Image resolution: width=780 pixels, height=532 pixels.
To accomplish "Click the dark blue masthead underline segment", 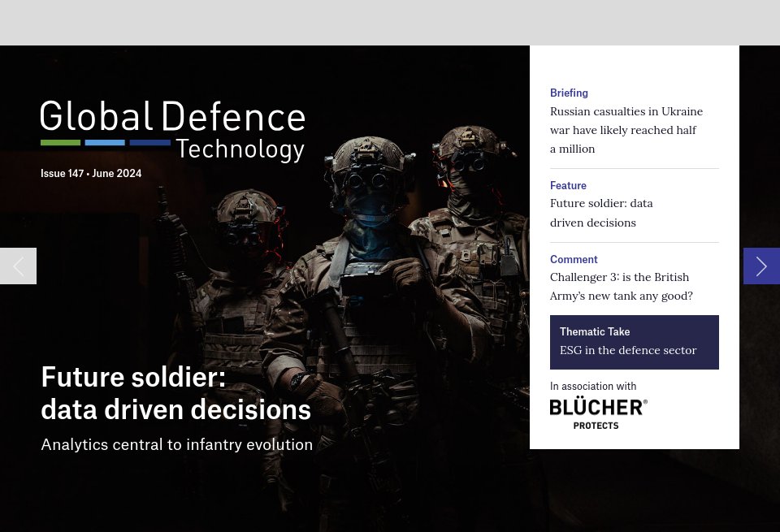I will (149, 142).
